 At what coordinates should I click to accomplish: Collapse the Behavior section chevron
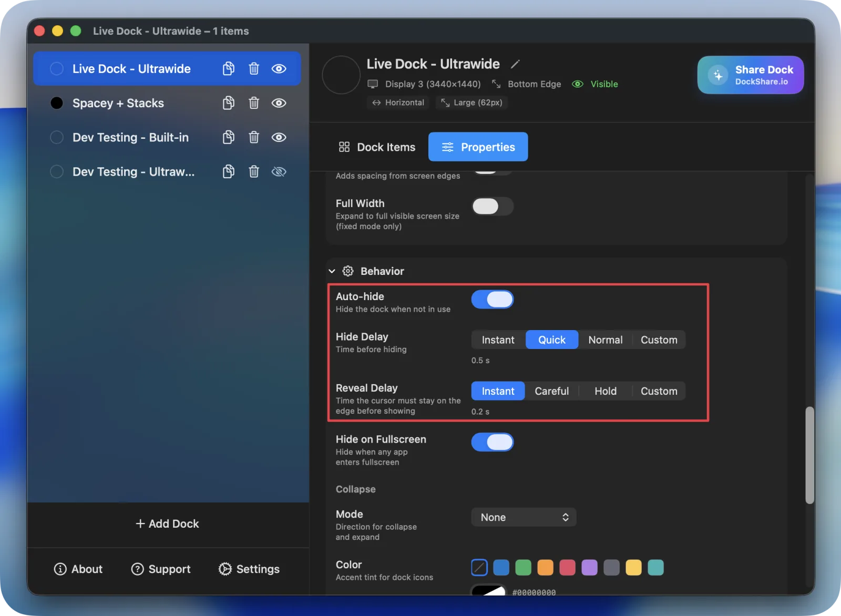coord(332,271)
